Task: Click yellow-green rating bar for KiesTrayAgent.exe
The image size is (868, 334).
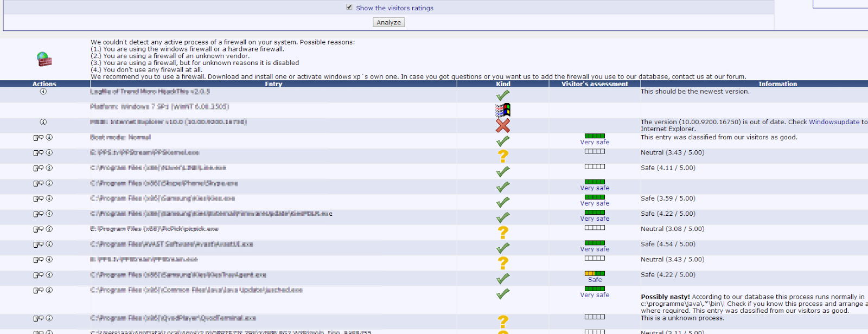Action: 595,274
